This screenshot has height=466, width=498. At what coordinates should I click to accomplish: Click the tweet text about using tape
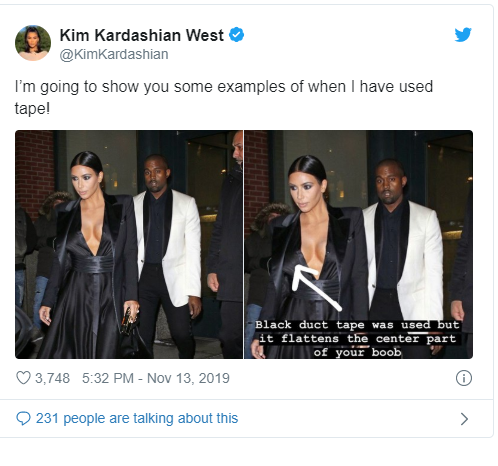click(224, 97)
